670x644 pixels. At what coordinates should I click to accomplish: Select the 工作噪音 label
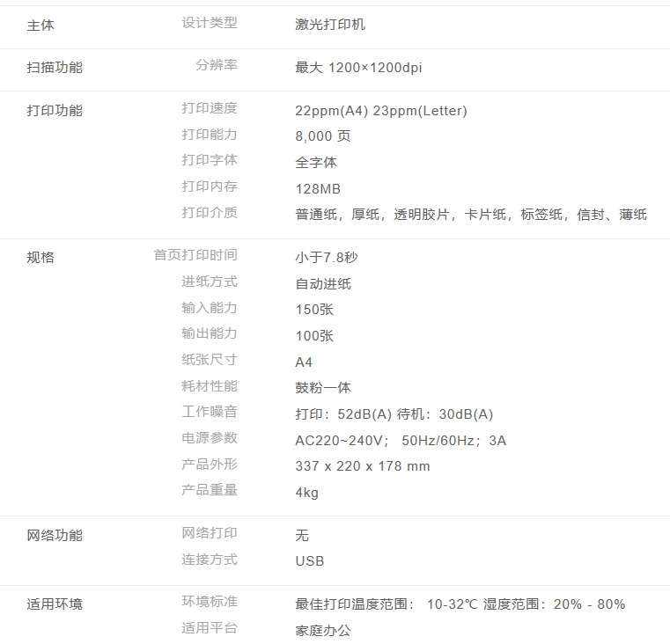[x=210, y=412]
